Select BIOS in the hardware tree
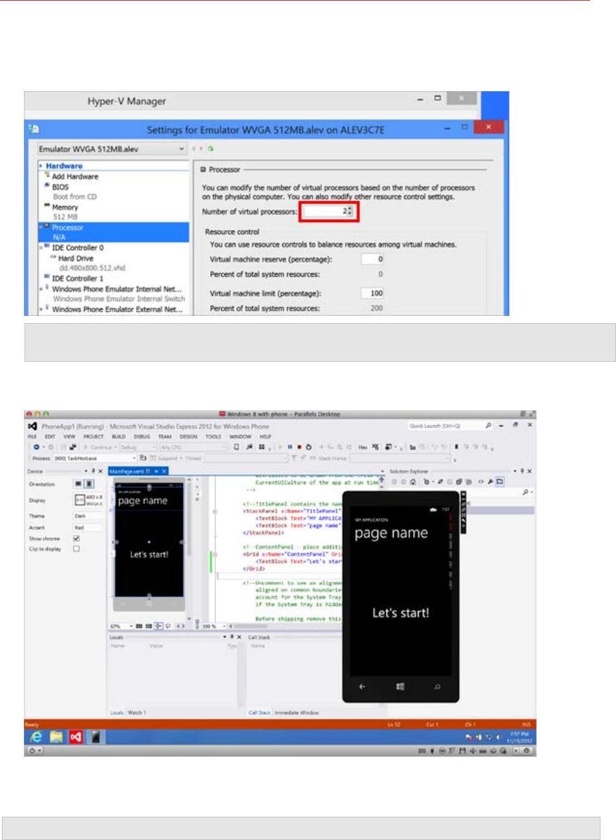 pos(60,187)
